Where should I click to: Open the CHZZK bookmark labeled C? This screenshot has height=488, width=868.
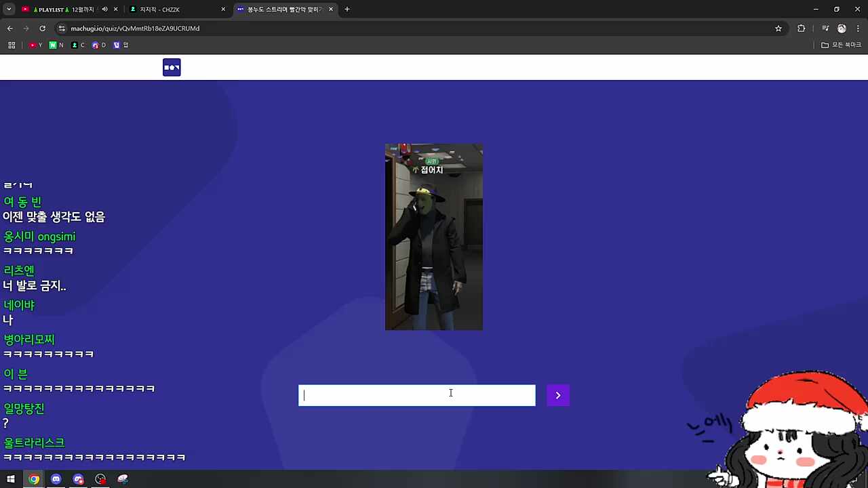coord(78,45)
